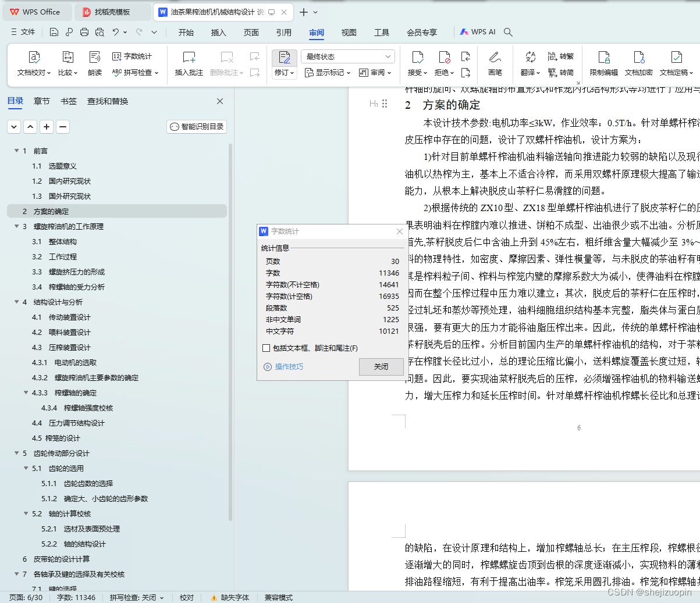Click the search magnifier icon in the menu bar
Image resolution: width=700 pixels, height=603 pixels.
point(508,32)
